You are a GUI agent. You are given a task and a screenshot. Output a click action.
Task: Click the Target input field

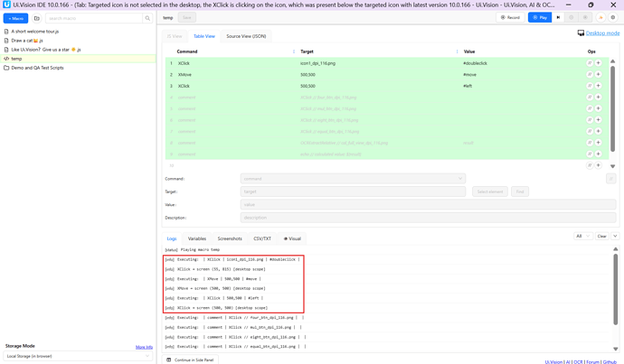pyautogui.click(x=353, y=191)
